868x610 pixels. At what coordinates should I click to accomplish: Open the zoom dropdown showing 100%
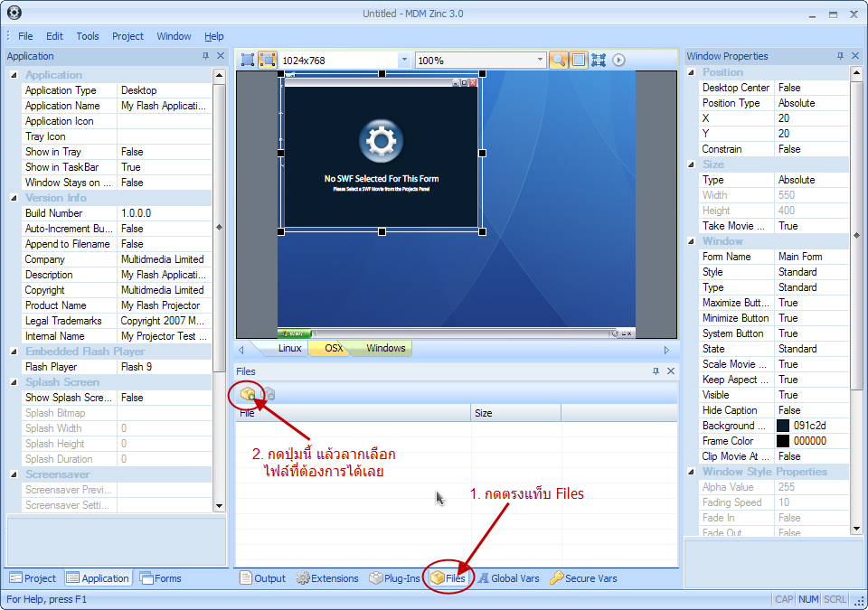(541, 60)
